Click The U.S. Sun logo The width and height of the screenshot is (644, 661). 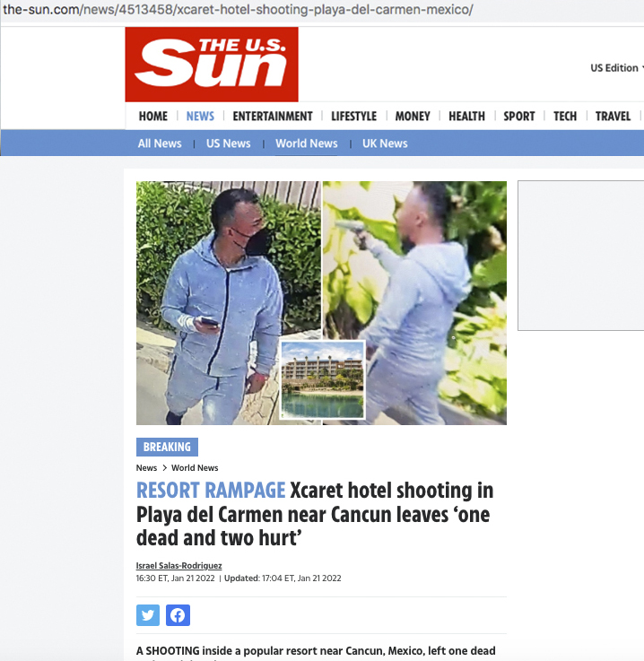212,65
